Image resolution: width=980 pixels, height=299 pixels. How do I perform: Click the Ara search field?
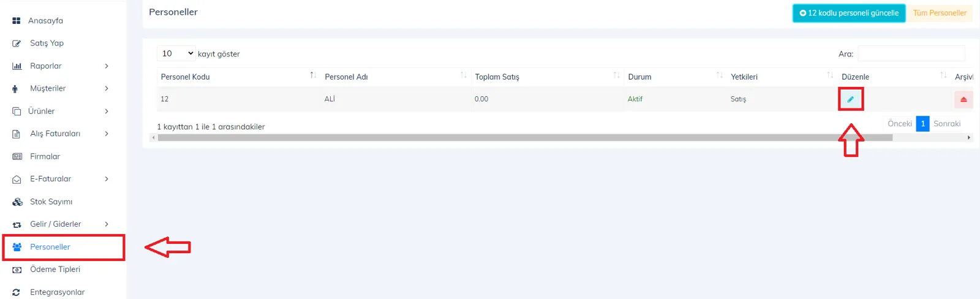click(x=911, y=54)
